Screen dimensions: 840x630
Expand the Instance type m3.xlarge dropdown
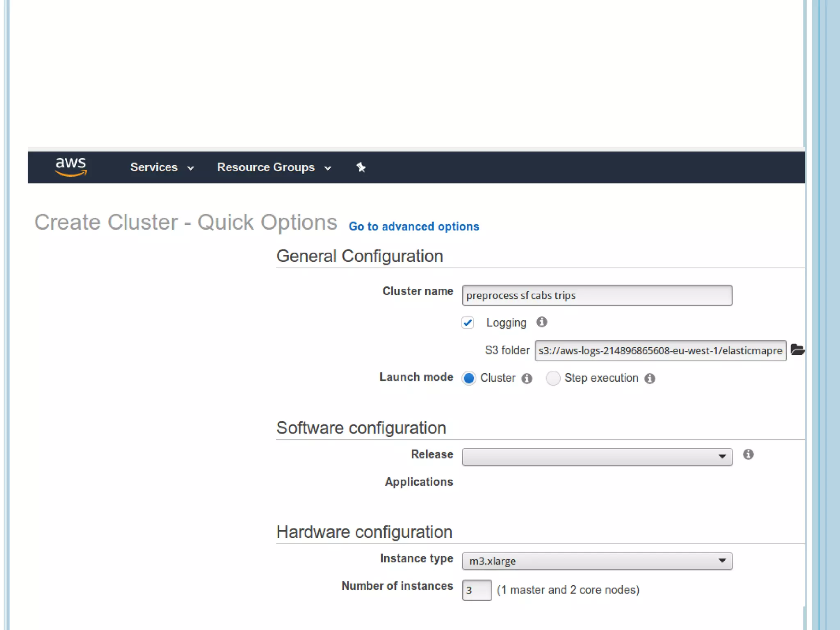[x=597, y=561]
